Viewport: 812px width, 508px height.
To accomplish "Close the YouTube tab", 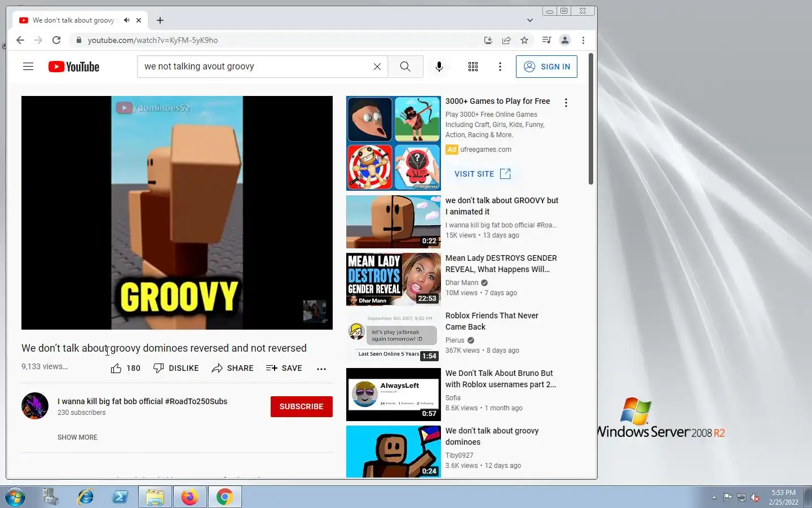I will coord(139,20).
